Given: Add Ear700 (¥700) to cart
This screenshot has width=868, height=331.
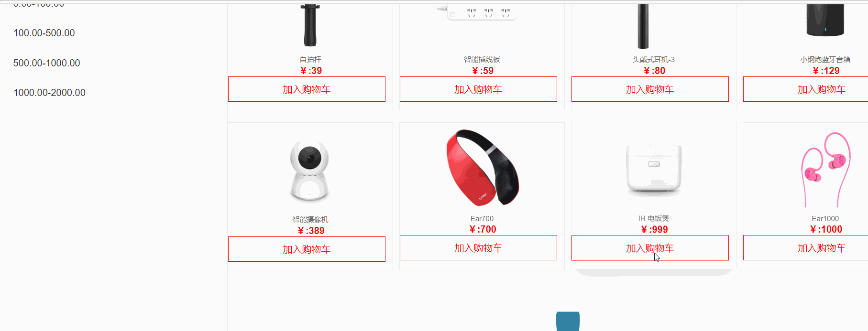Looking at the screenshot, I should pyautogui.click(x=478, y=248).
